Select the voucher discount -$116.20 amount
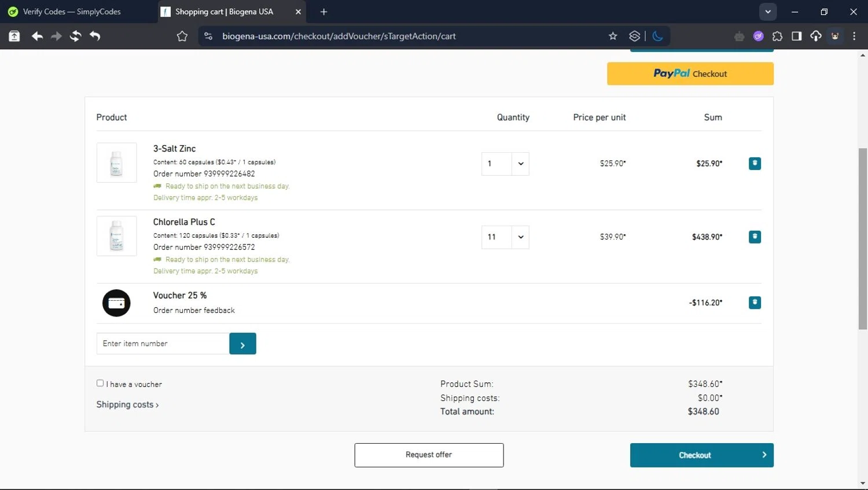 705,303
